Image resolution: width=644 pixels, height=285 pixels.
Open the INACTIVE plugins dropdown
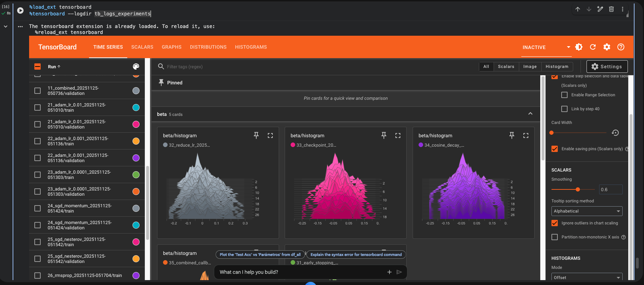tap(546, 47)
